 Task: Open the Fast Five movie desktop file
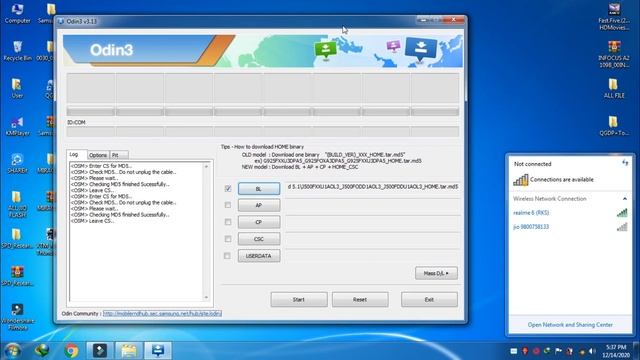[x=614, y=16]
